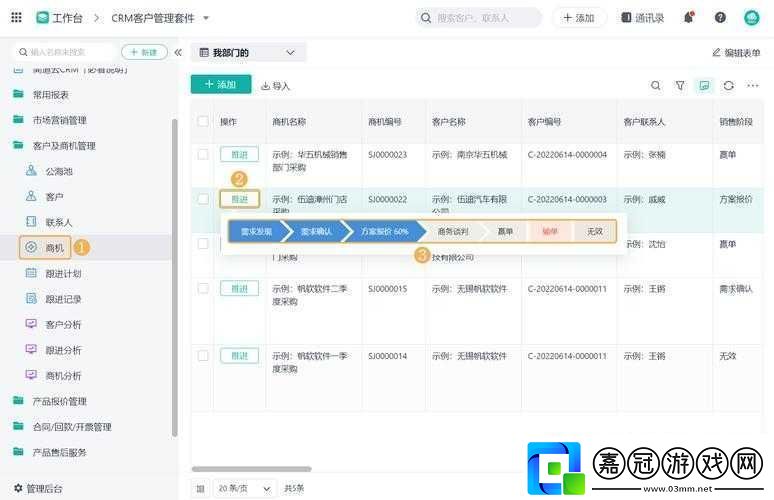Select the 无效 stage in the stage bar
Viewport: 774px width, 500px height.
[595, 231]
